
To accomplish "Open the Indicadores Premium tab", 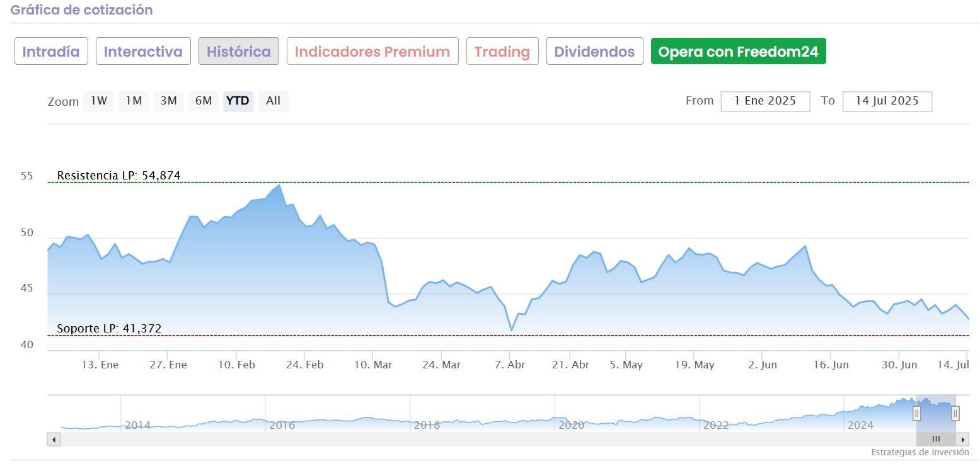I will point(372,52).
